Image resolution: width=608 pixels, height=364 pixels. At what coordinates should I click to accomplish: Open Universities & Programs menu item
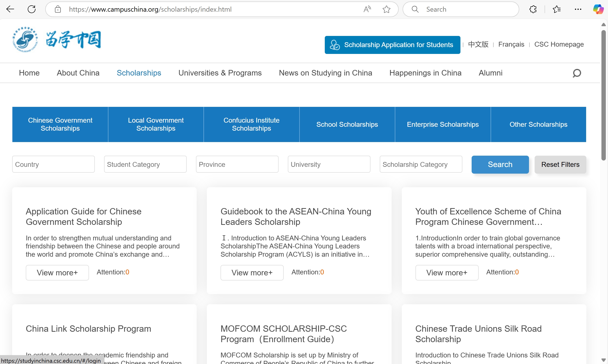click(x=220, y=73)
